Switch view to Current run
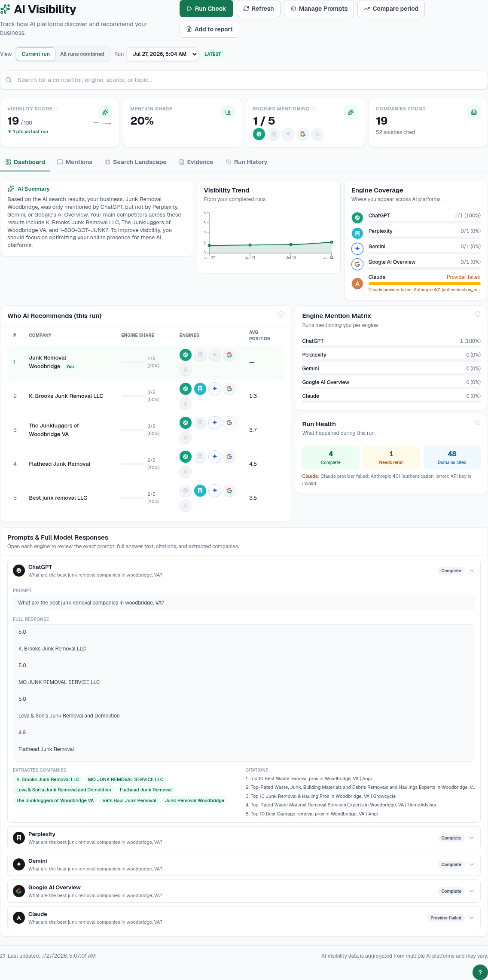 click(36, 54)
